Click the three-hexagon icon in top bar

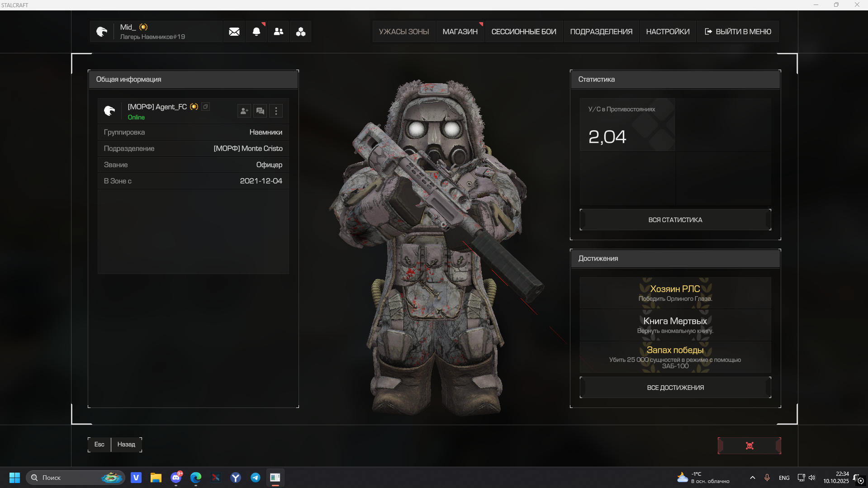[301, 32]
